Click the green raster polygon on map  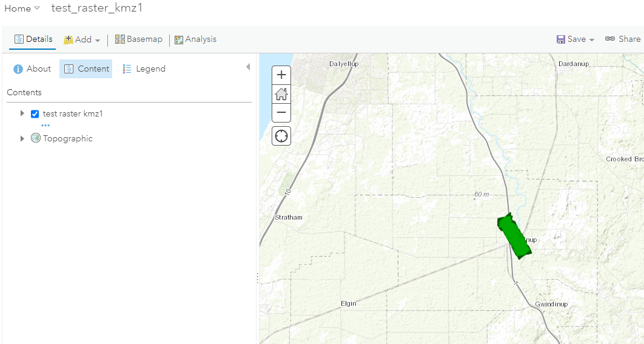[514, 236]
